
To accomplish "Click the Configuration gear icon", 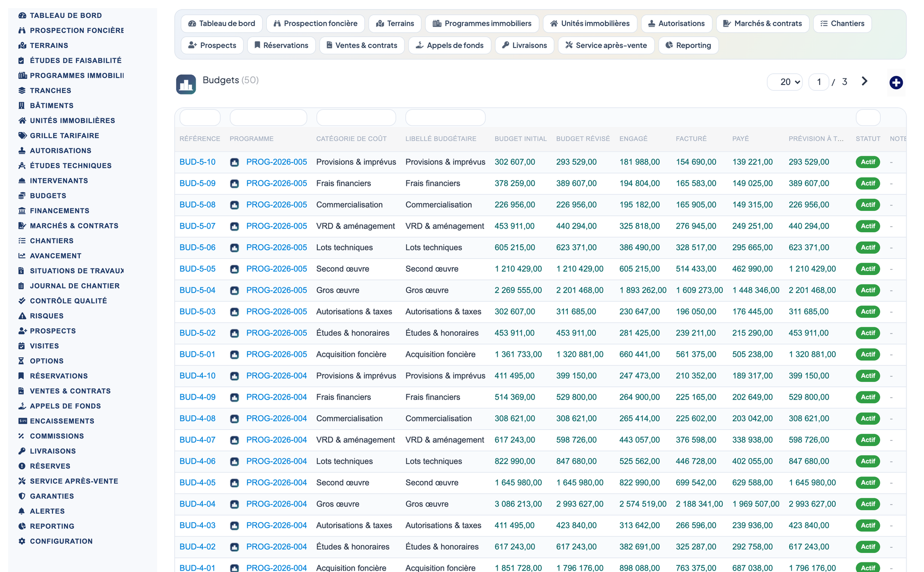I will pyautogui.click(x=22, y=541).
